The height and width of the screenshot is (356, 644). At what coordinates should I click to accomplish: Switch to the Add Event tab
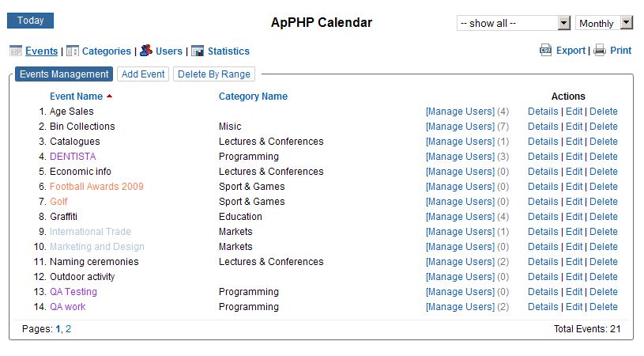click(143, 74)
